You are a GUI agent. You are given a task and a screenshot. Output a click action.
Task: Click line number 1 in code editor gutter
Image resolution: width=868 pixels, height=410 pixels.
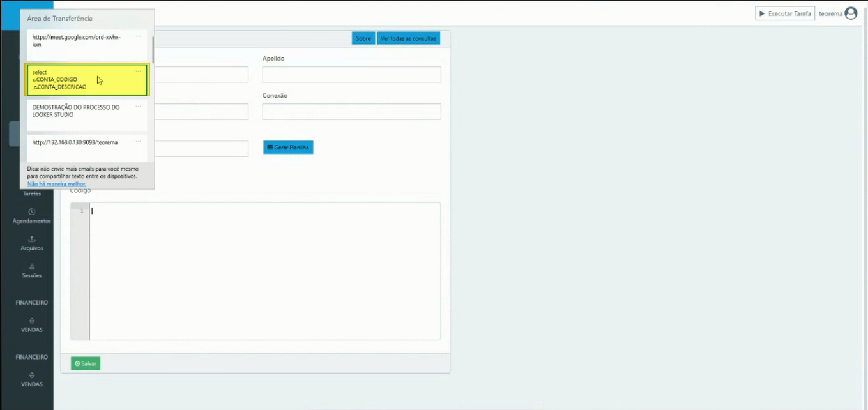click(x=81, y=211)
